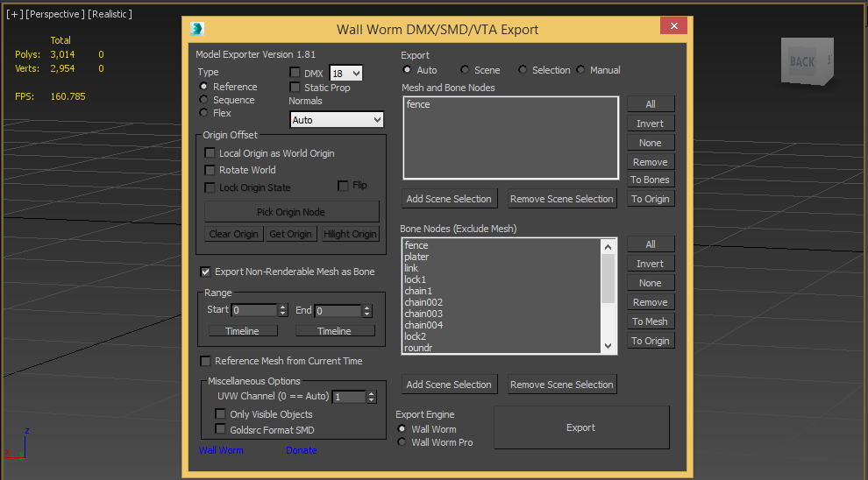
Task: Open the Normals Auto dropdown
Action: click(x=337, y=120)
